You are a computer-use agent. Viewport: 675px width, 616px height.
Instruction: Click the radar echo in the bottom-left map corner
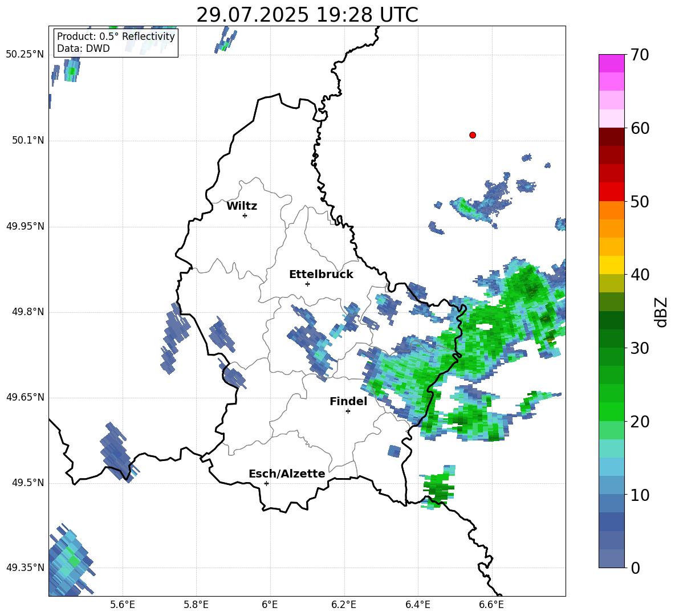pos(71,559)
